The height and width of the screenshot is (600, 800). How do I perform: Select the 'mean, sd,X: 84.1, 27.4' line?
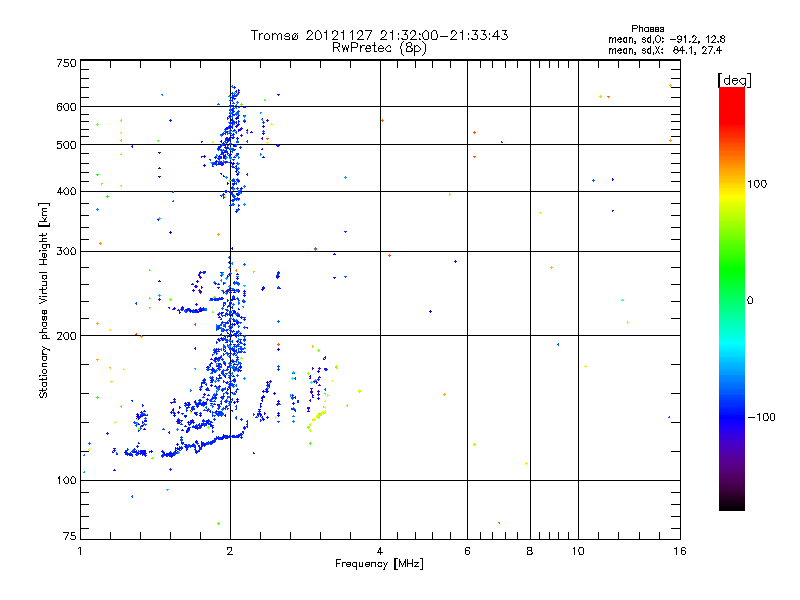[x=665, y=50]
